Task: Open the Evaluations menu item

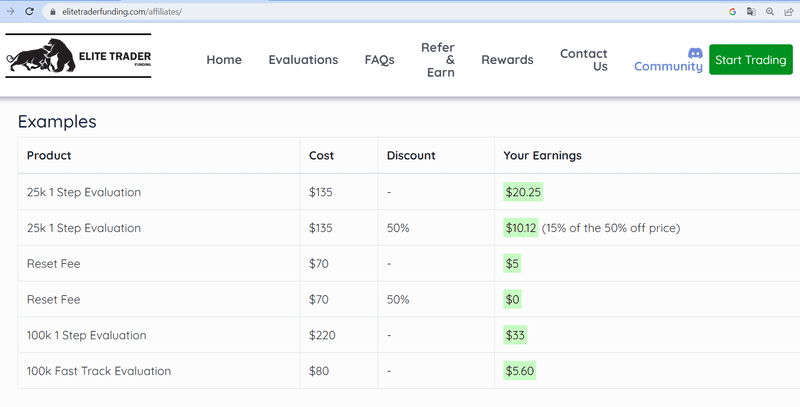Action: pos(303,60)
